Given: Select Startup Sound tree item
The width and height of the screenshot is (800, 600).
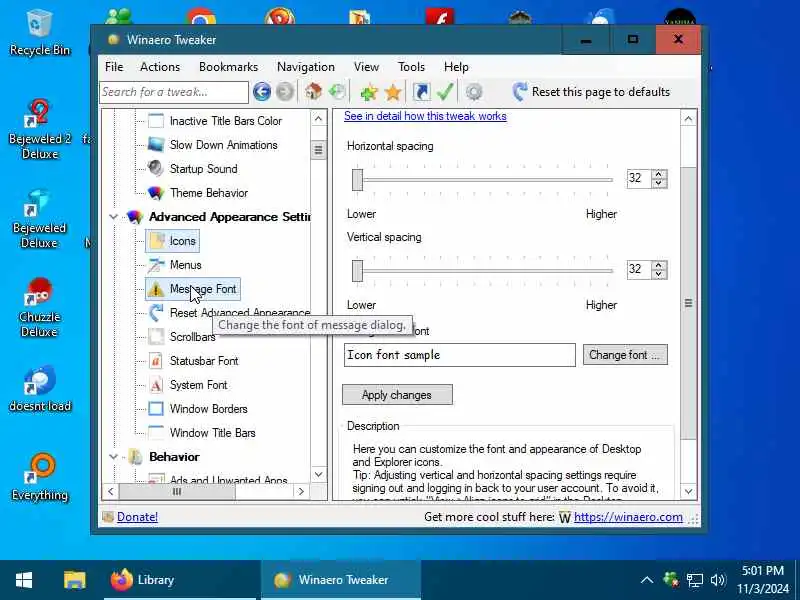Looking at the screenshot, I should [203, 169].
